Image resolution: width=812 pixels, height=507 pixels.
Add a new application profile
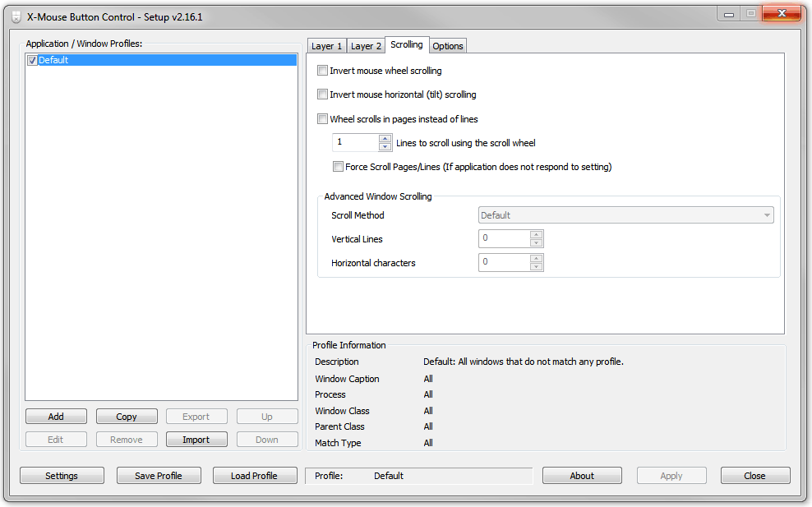coord(56,417)
